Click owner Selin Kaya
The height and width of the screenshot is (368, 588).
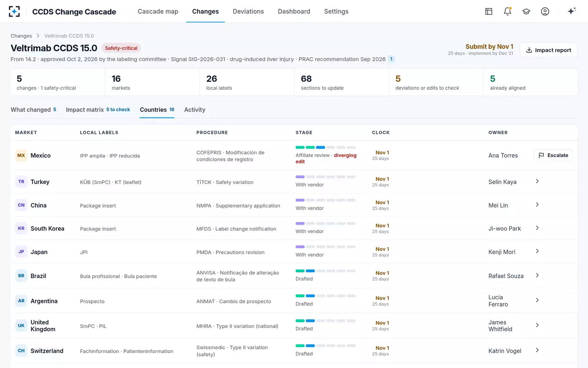click(502, 182)
